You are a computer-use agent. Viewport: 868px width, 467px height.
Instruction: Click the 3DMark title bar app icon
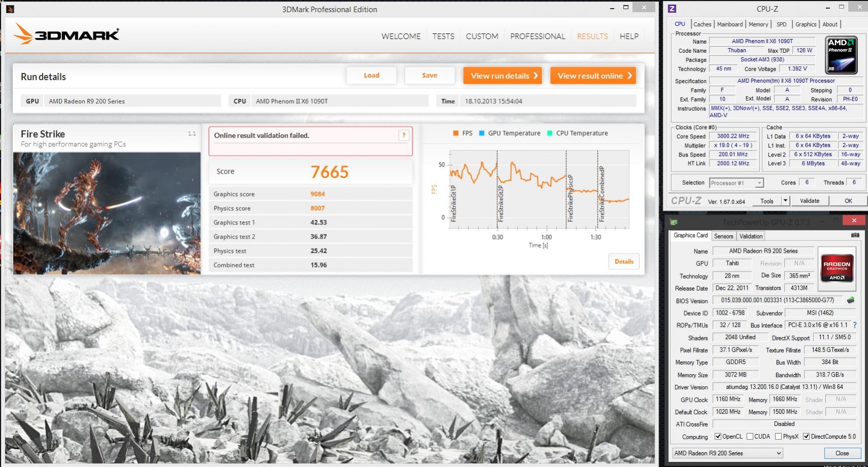click(x=10, y=9)
